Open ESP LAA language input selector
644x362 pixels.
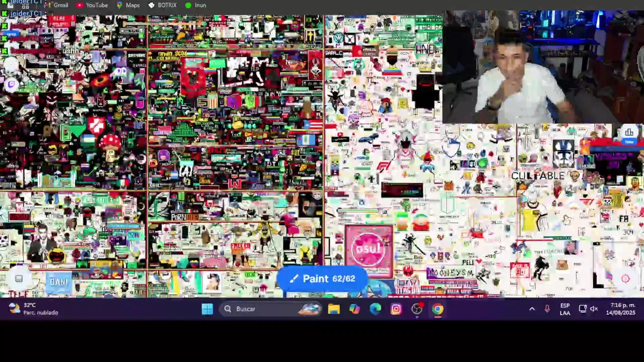click(x=565, y=309)
